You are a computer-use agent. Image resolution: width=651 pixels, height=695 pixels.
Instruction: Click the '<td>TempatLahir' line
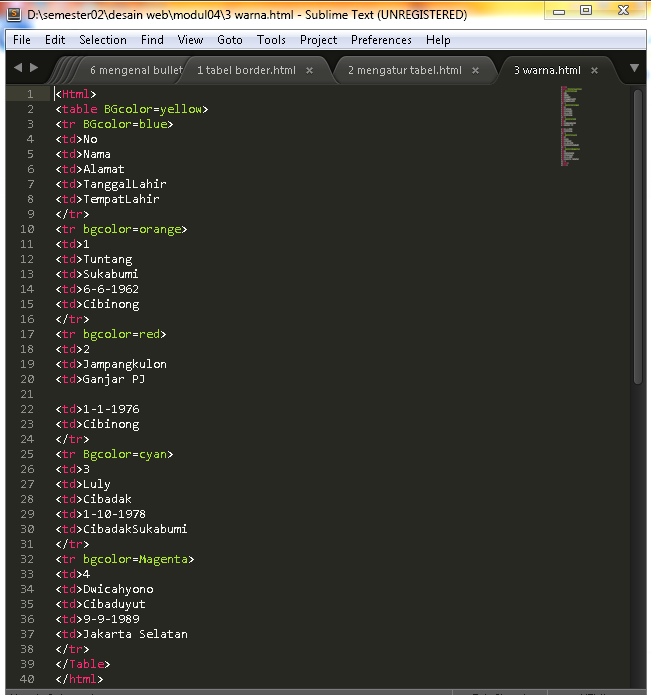pyautogui.click(x=107, y=199)
